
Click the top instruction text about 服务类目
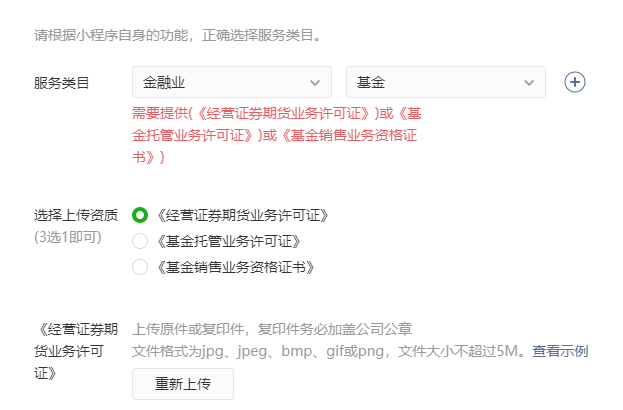pos(177,36)
